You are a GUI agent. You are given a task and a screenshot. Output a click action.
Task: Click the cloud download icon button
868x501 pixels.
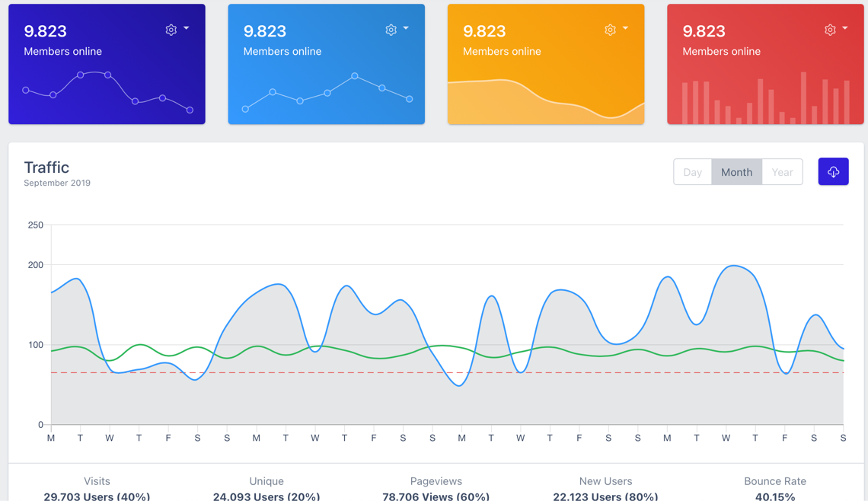[x=833, y=171]
